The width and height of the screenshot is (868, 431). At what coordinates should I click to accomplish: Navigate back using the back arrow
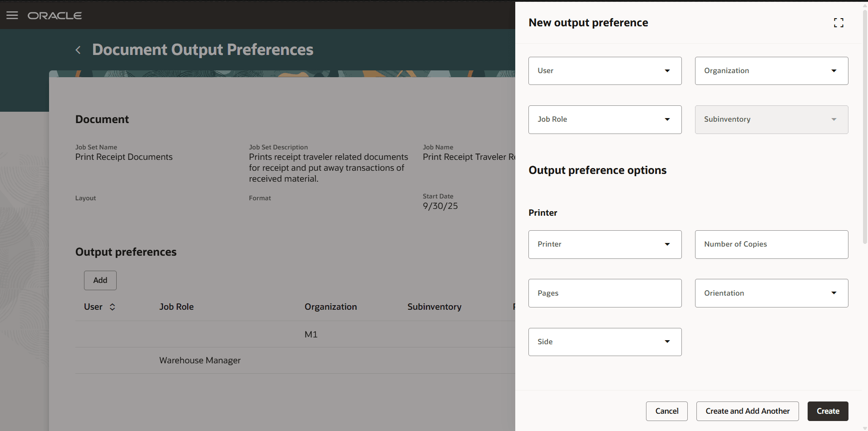[x=77, y=50]
